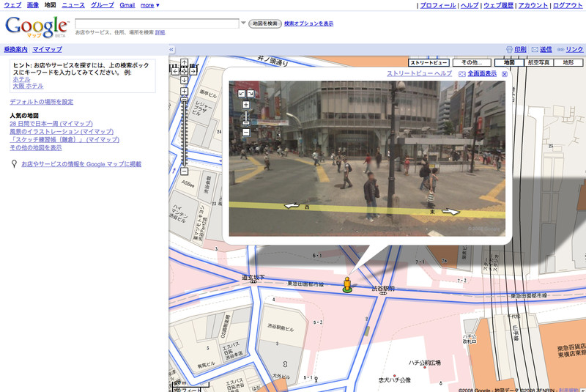
Task: Click the envelope send icon
Action: pos(535,49)
